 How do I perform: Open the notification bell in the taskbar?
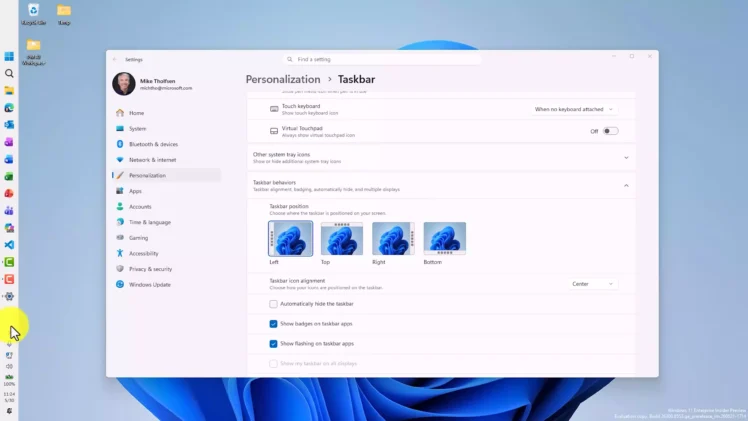point(9,411)
